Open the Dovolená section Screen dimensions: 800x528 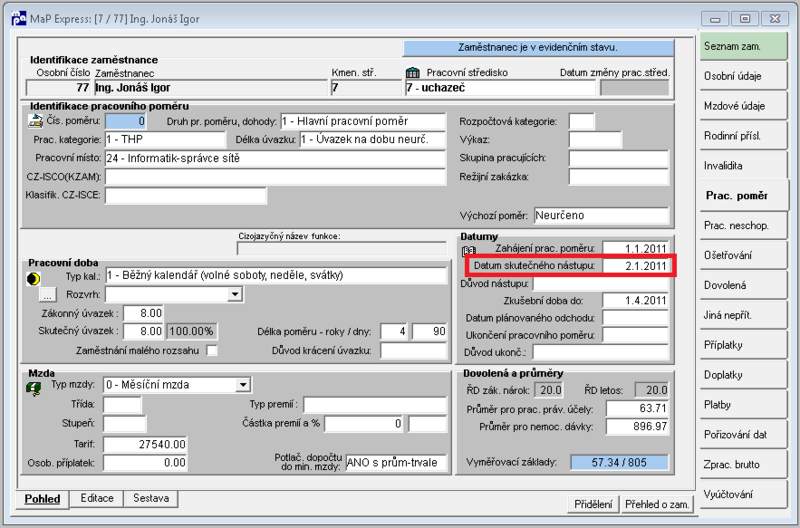point(743,285)
